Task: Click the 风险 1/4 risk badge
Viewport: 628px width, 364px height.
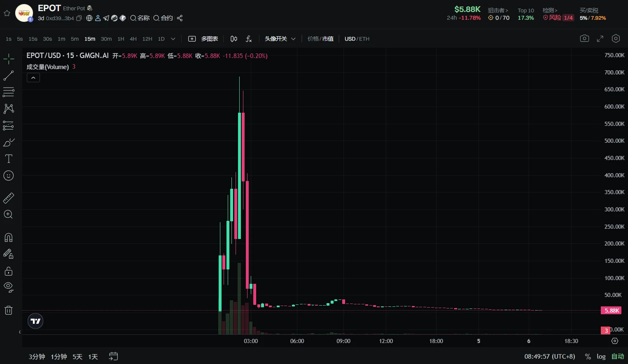Action: tap(558, 18)
